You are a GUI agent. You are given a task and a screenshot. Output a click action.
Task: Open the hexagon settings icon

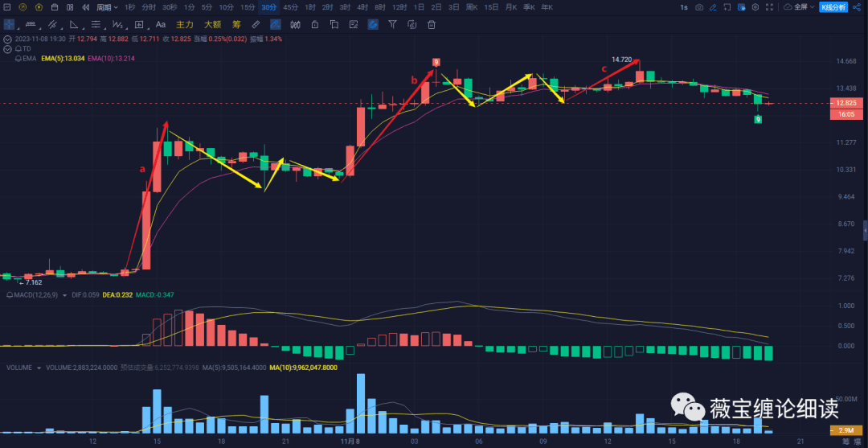pyautogui.click(x=756, y=7)
